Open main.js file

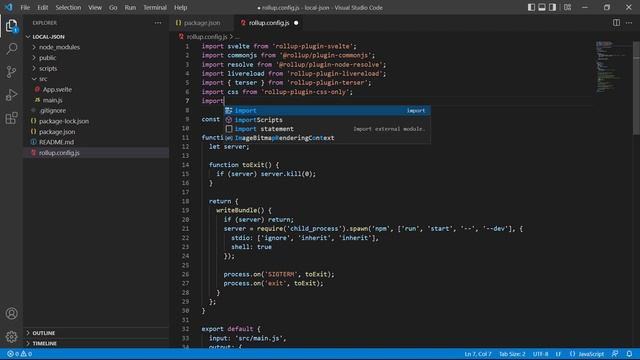click(96, 100)
